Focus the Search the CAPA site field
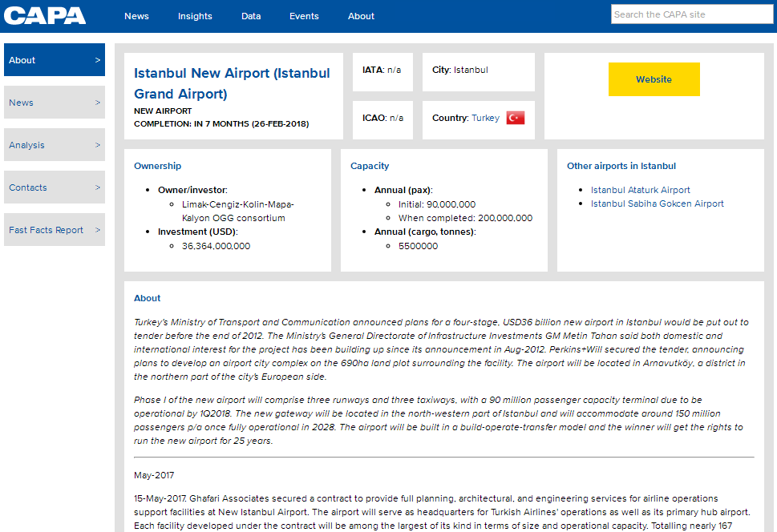777x532 pixels. coord(692,14)
